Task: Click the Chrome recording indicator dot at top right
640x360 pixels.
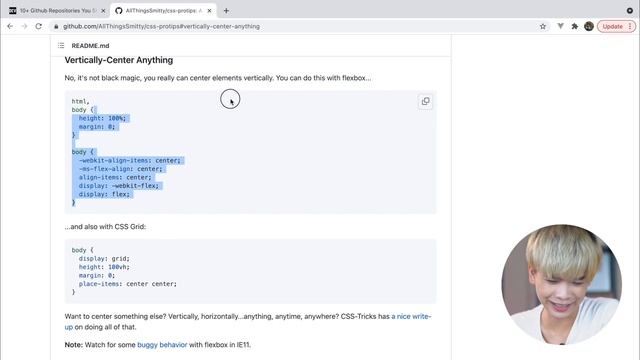Action: [x=630, y=11]
